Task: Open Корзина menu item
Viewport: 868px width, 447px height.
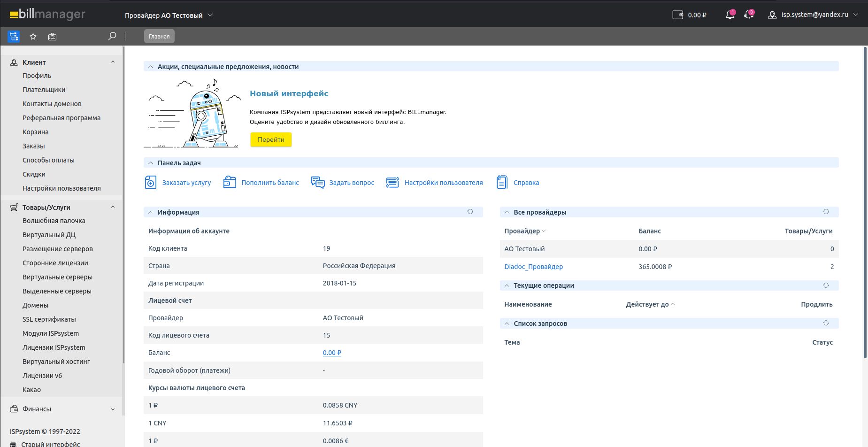Action: point(36,132)
